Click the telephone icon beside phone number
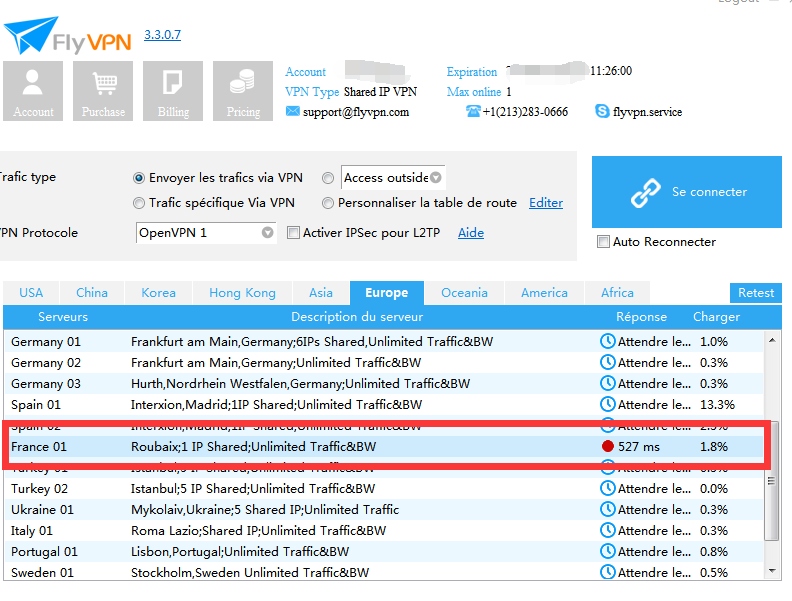 tap(473, 111)
